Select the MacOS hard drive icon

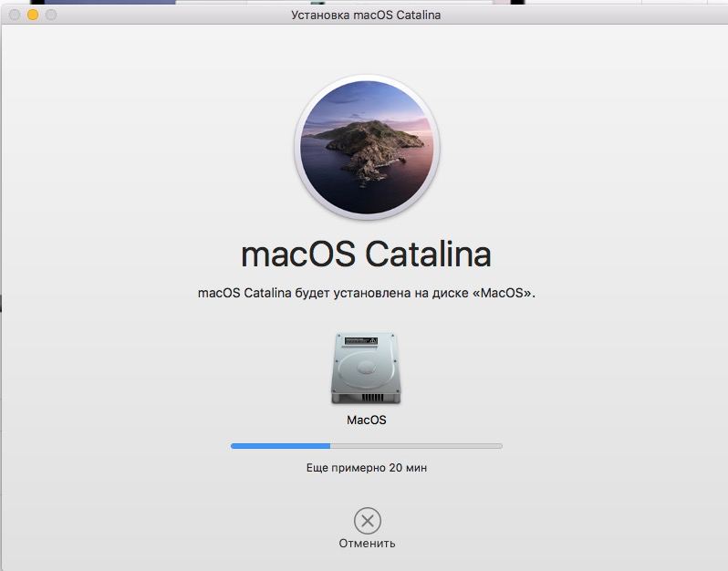click(x=366, y=369)
